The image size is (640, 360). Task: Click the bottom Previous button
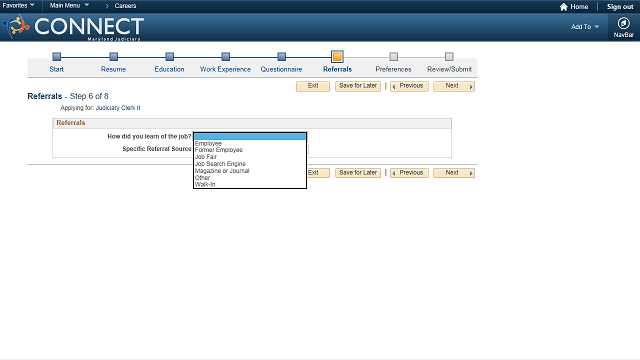pyautogui.click(x=409, y=173)
